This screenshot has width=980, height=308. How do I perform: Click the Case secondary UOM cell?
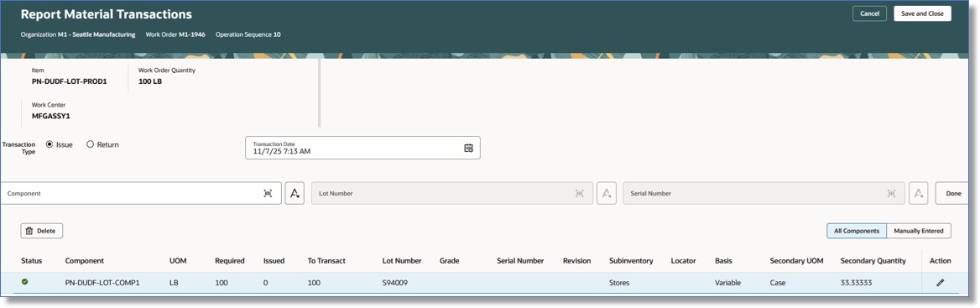click(778, 283)
